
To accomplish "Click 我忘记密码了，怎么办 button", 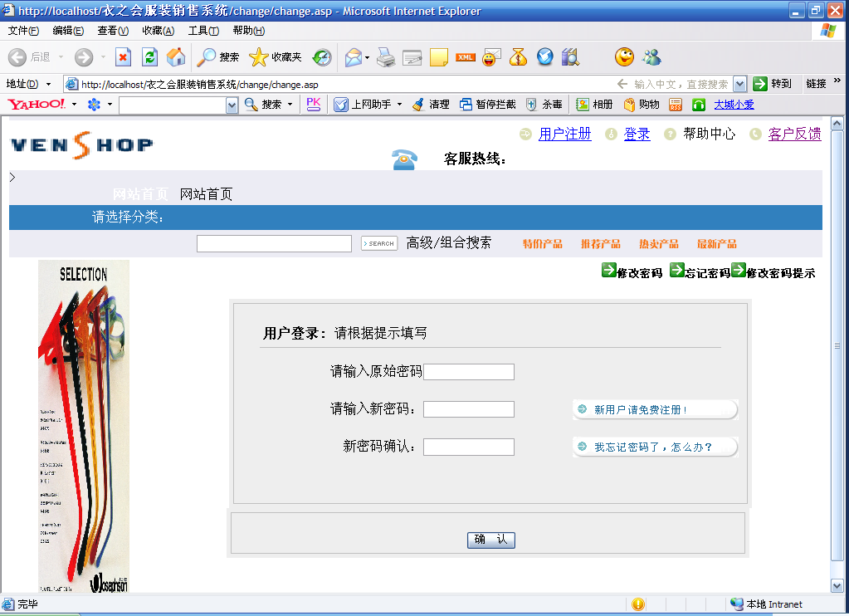I will coord(655,447).
